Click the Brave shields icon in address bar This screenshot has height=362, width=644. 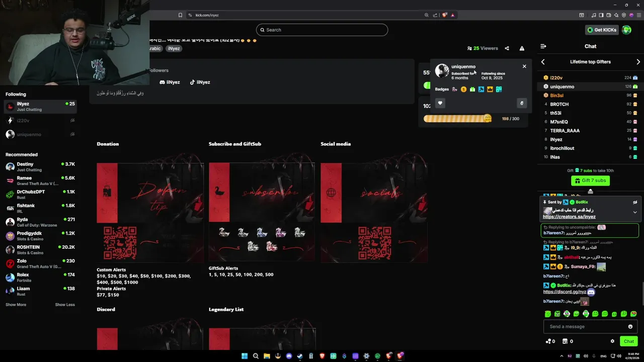(445, 15)
